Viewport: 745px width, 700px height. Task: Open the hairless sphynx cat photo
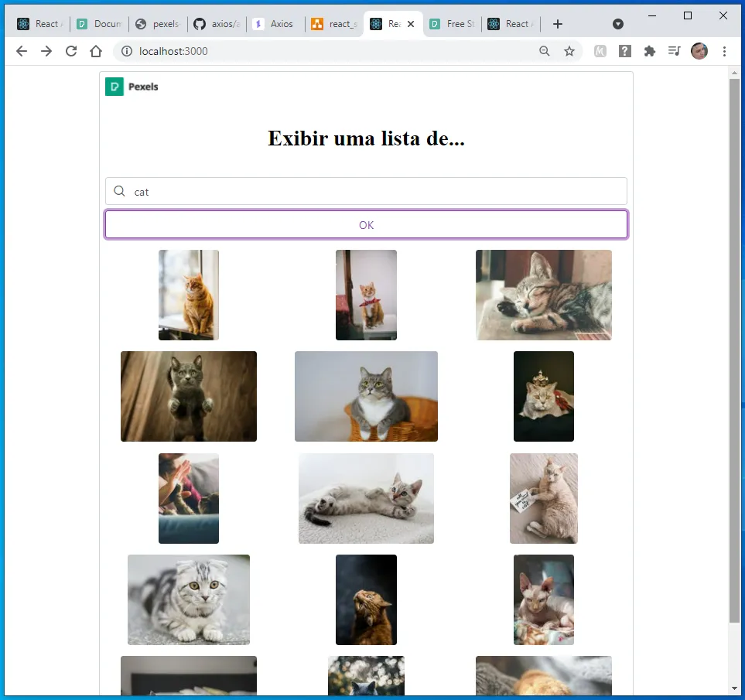(544, 599)
